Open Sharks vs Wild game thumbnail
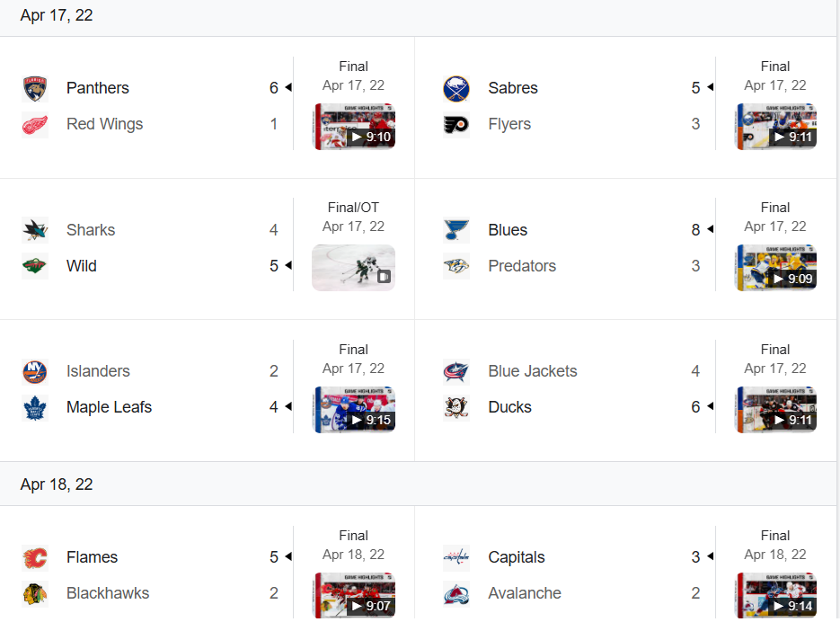The height and width of the screenshot is (622, 840). [x=354, y=268]
